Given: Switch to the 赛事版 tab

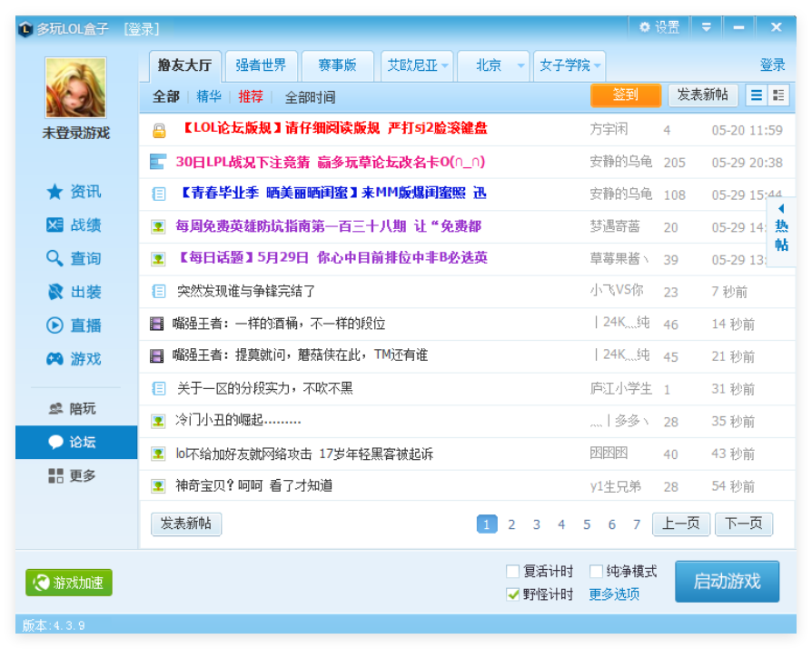Looking at the screenshot, I should click(337, 65).
